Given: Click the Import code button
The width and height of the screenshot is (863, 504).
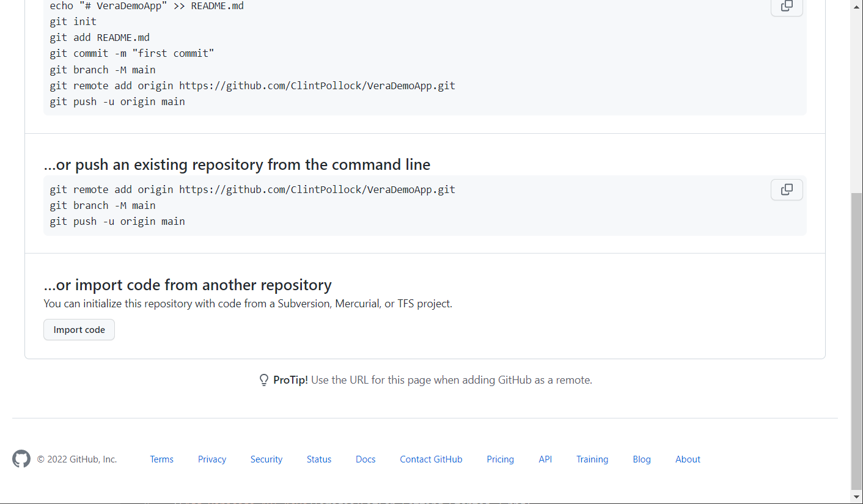Looking at the screenshot, I should click(79, 330).
